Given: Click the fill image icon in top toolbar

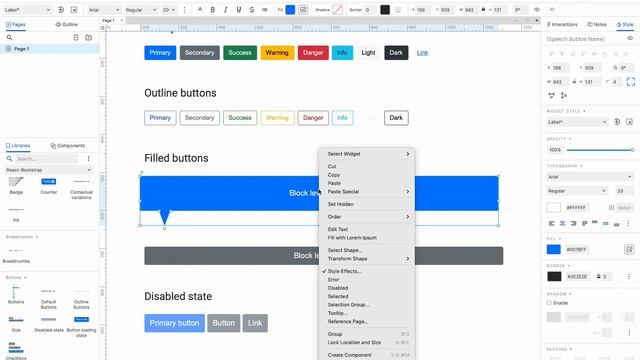Looking at the screenshot, I should click(303, 9).
